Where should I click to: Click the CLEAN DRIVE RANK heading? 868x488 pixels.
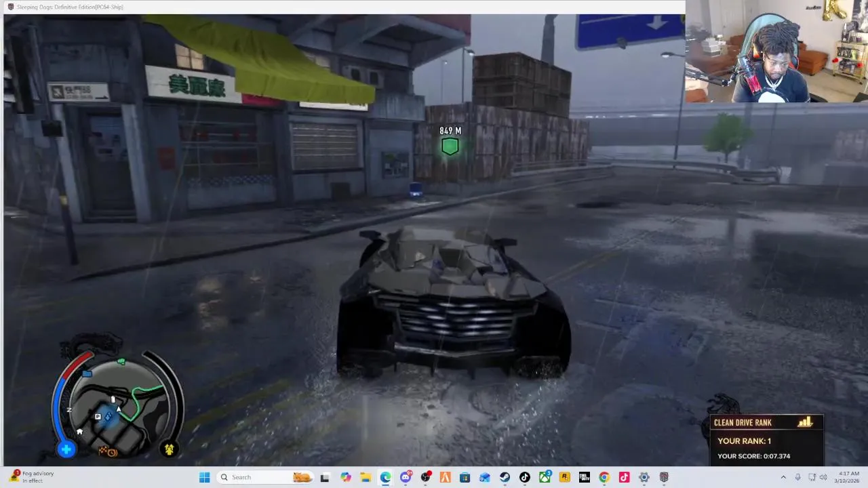tap(743, 422)
